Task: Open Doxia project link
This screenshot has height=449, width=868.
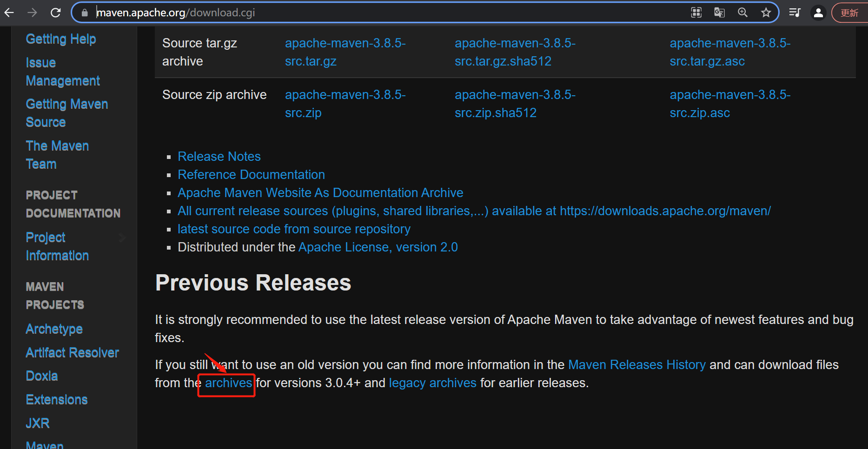Action: point(42,376)
